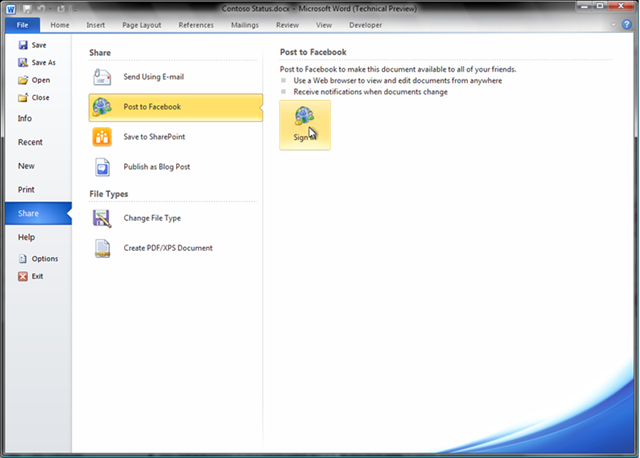Minimize the ribbon using the chevron
The height and width of the screenshot is (458, 640).
(x=613, y=24)
